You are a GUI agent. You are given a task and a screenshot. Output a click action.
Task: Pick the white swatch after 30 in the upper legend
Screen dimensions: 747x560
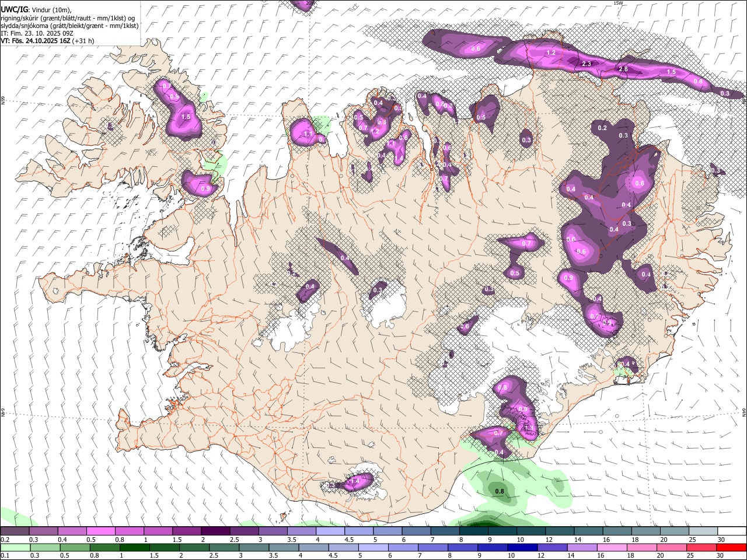click(732, 531)
